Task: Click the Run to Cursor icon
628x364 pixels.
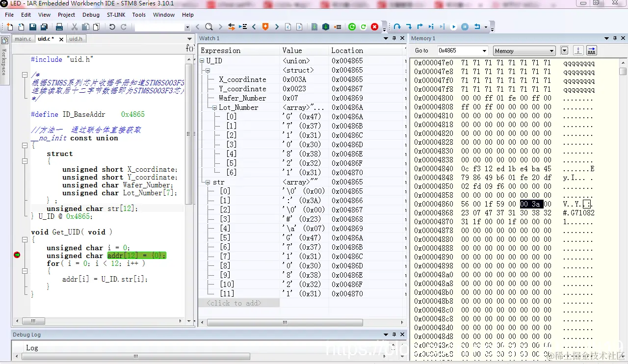Action: pos(442,27)
